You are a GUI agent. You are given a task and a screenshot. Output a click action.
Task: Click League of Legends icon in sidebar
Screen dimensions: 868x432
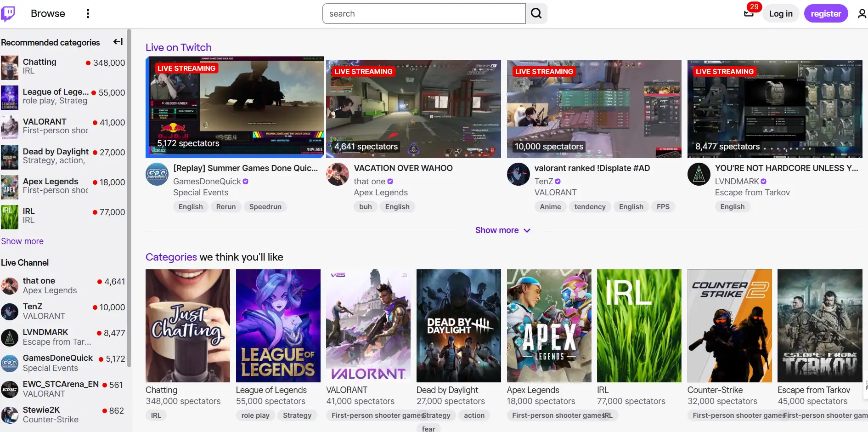(10, 97)
